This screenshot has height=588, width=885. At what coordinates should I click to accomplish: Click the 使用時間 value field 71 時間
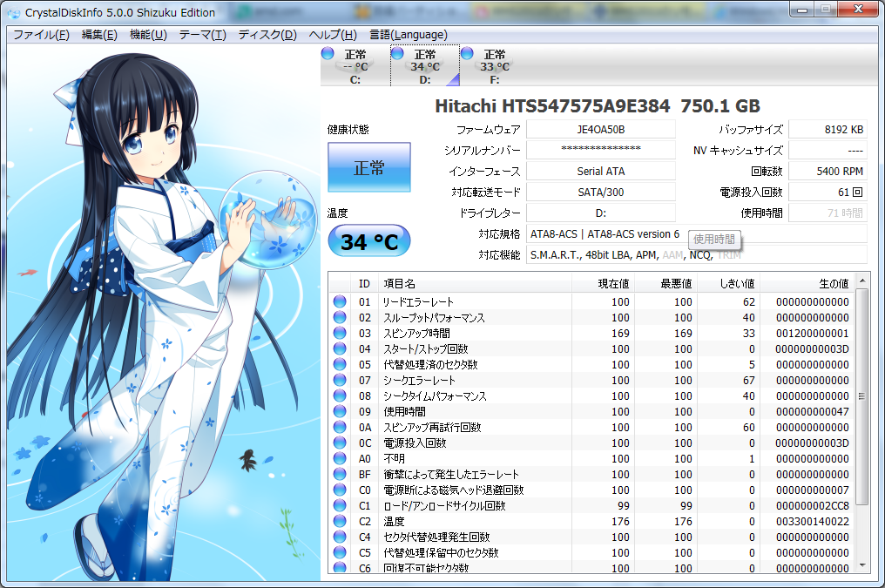click(828, 213)
